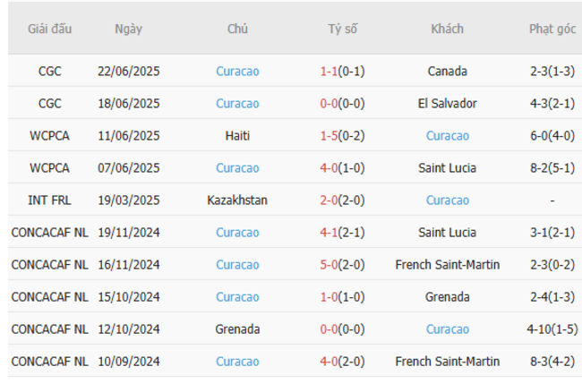The width and height of the screenshot is (582, 392).
Task: Open the El Salvador team entry
Action: click(447, 103)
